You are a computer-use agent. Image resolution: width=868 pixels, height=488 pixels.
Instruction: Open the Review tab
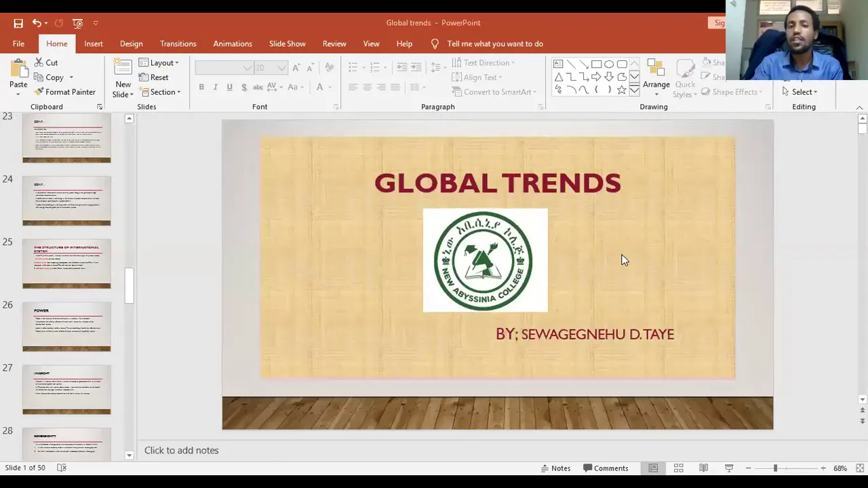pyautogui.click(x=334, y=43)
